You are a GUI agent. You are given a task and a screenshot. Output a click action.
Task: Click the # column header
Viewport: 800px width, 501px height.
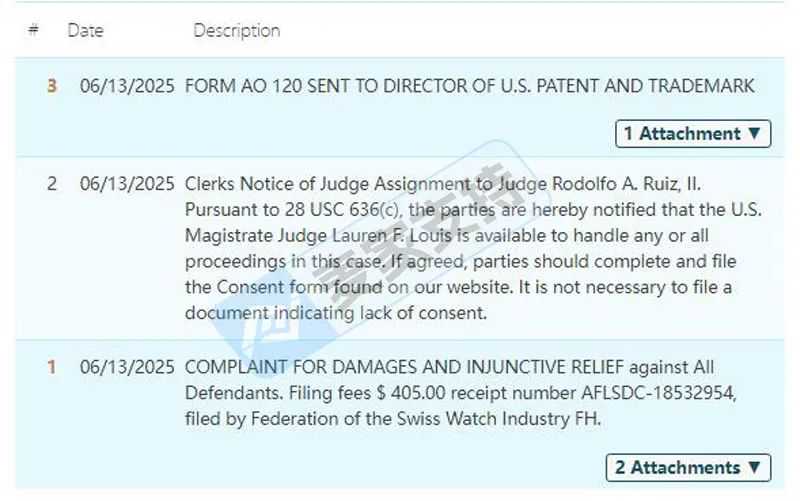(x=33, y=30)
